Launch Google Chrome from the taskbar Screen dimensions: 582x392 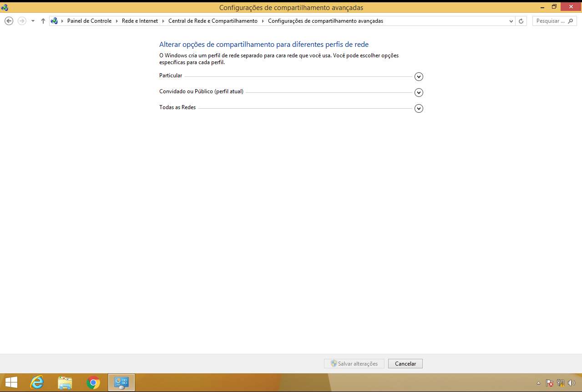93,383
